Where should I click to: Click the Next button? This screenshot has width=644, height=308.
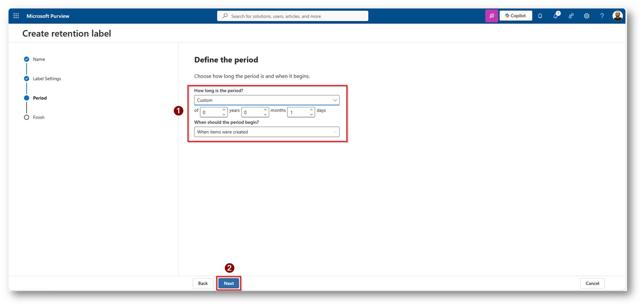[229, 283]
